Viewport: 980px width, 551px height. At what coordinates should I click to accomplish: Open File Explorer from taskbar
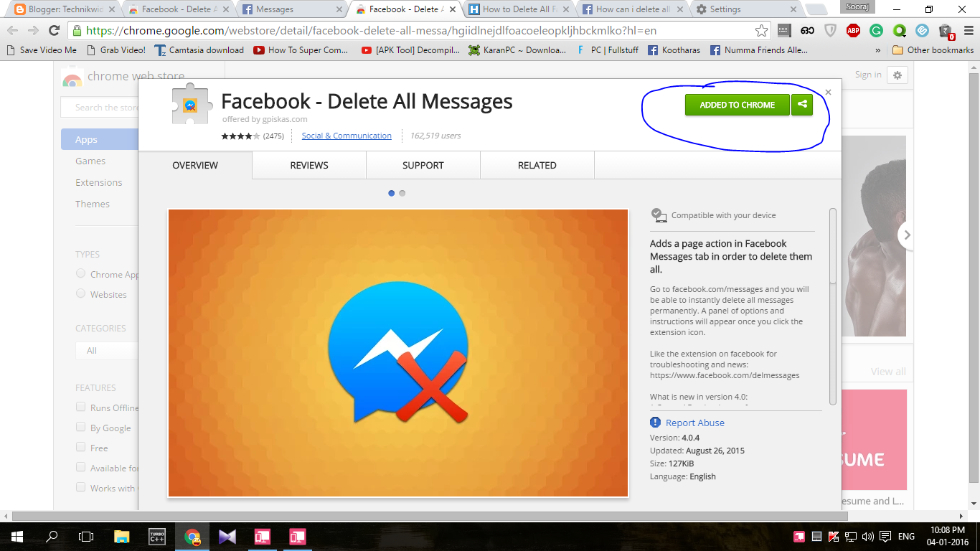click(x=122, y=536)
